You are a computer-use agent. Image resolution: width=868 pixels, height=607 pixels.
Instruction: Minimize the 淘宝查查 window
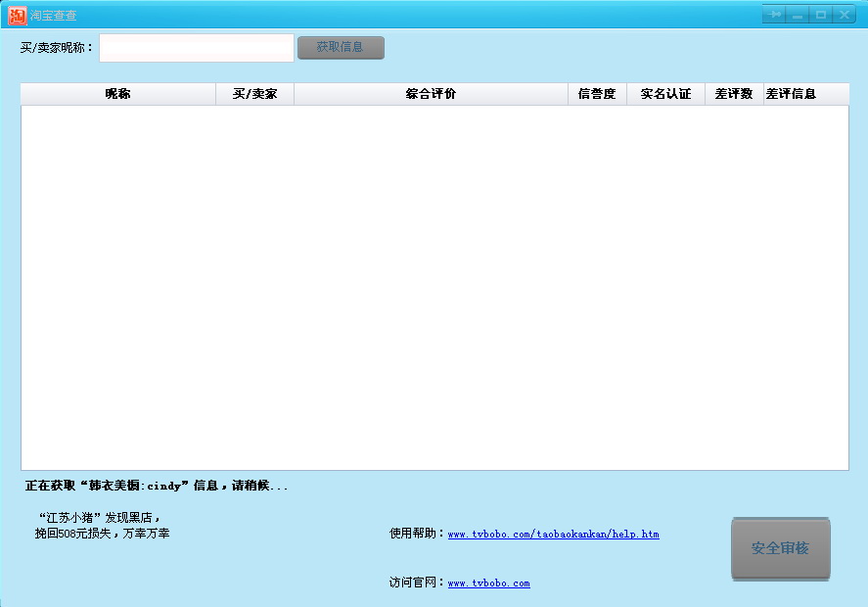point(798,15)
